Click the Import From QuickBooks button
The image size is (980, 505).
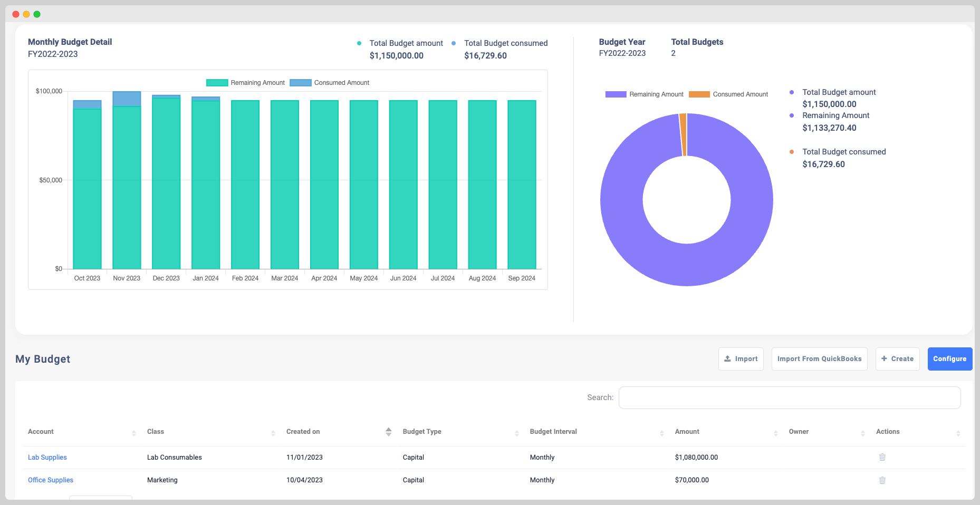click(x=819, y=358)
